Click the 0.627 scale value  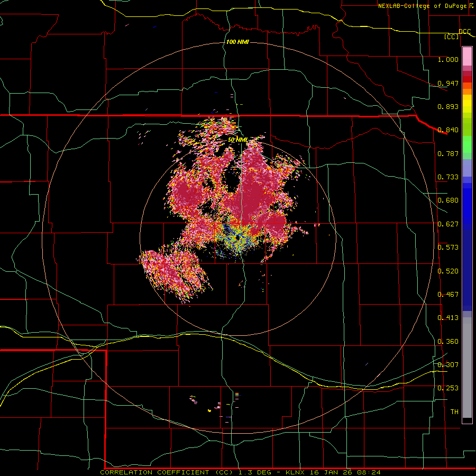tap(448, 224)
